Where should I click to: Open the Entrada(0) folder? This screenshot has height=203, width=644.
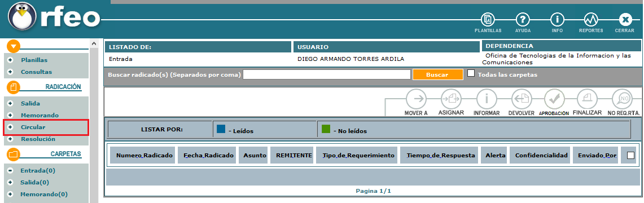tap(38, 170)
